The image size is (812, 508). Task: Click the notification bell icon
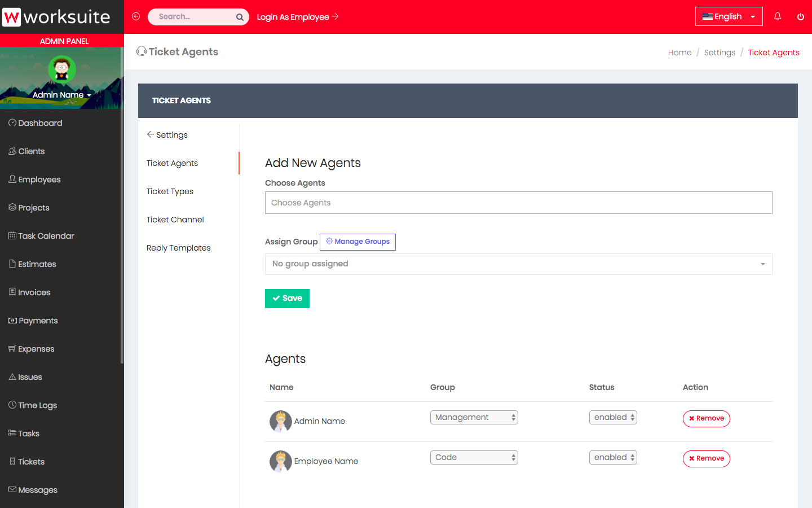click(x=778, y=17)
